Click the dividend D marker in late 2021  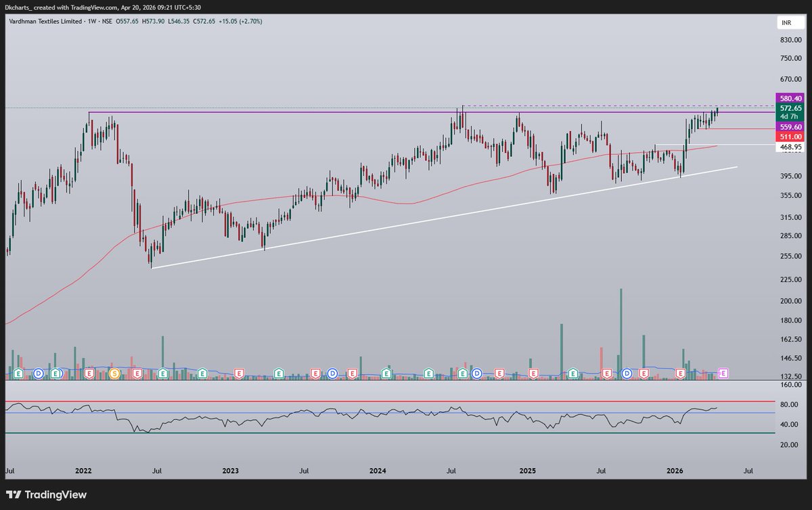(38, 373)
